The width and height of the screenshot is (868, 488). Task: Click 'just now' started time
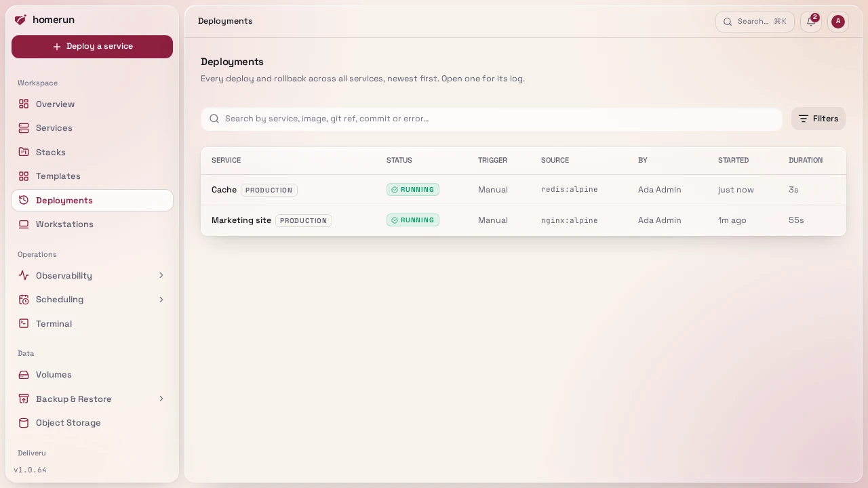pos(736,190)
